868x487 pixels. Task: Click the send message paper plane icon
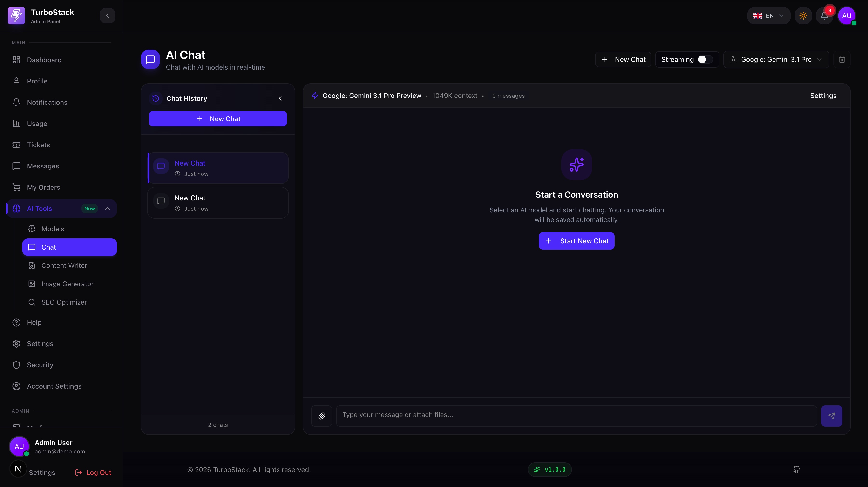click(832, 416)
